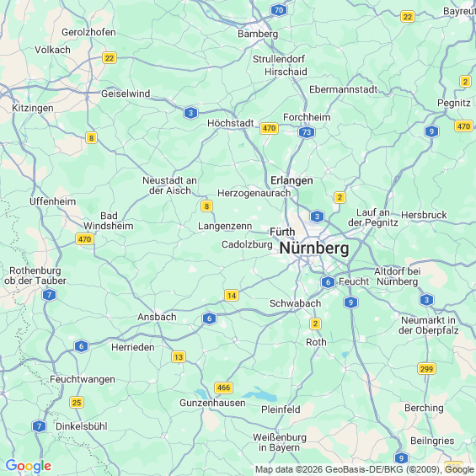This screenshot has height=476, width=476.
Task: Select the Gunzenhausen town label
Action: point(212,404)
